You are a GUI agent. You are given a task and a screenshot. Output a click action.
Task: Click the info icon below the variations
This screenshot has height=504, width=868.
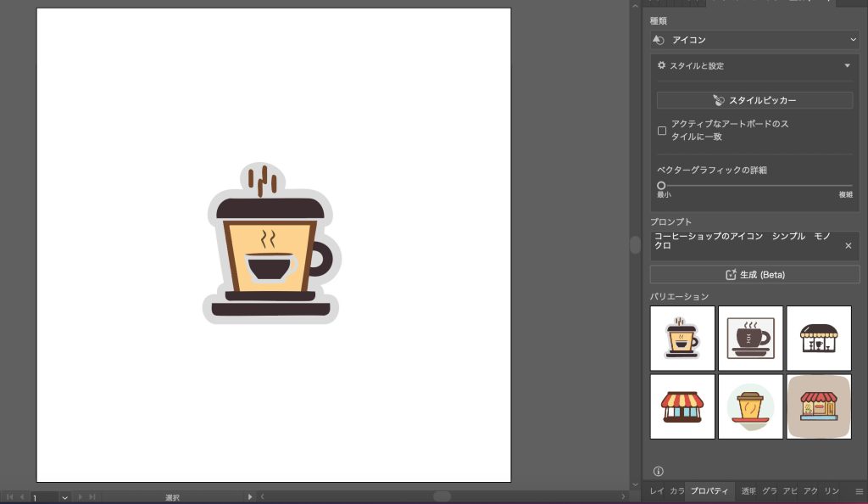(659, 471)
